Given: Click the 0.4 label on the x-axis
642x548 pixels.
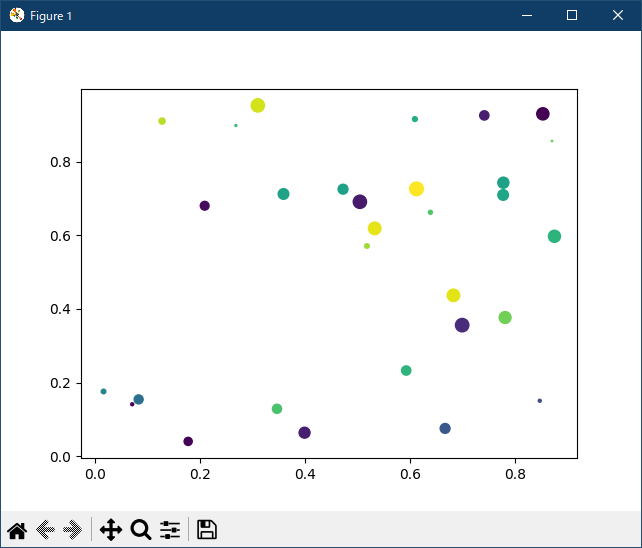Looking at the screenshot, I should pos(305,474).
